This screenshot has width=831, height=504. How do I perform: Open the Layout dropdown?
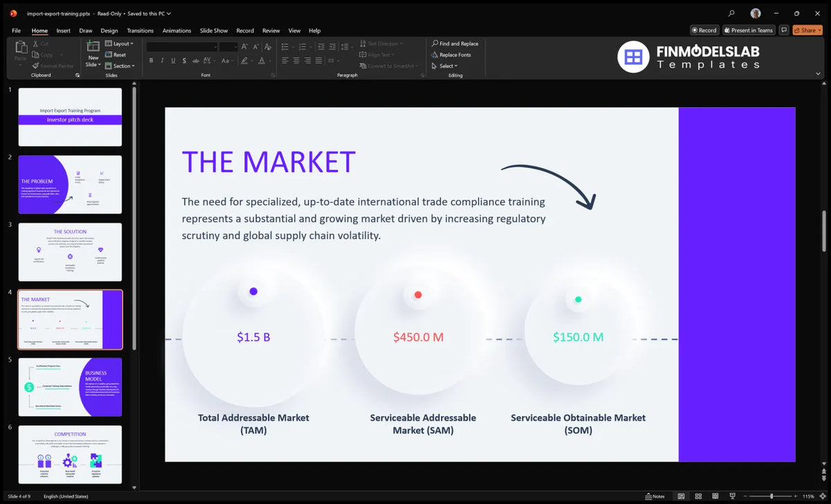click(x=119, y=44)
